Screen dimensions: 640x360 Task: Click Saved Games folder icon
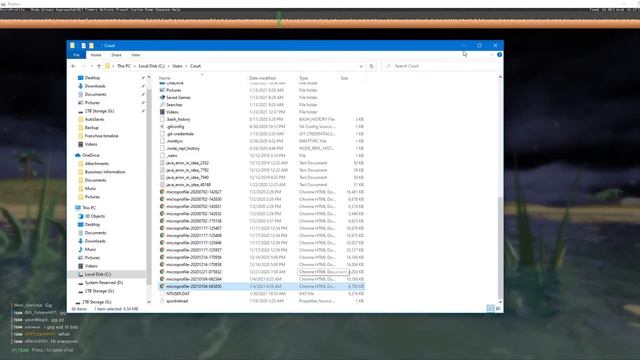click(162, 98)
